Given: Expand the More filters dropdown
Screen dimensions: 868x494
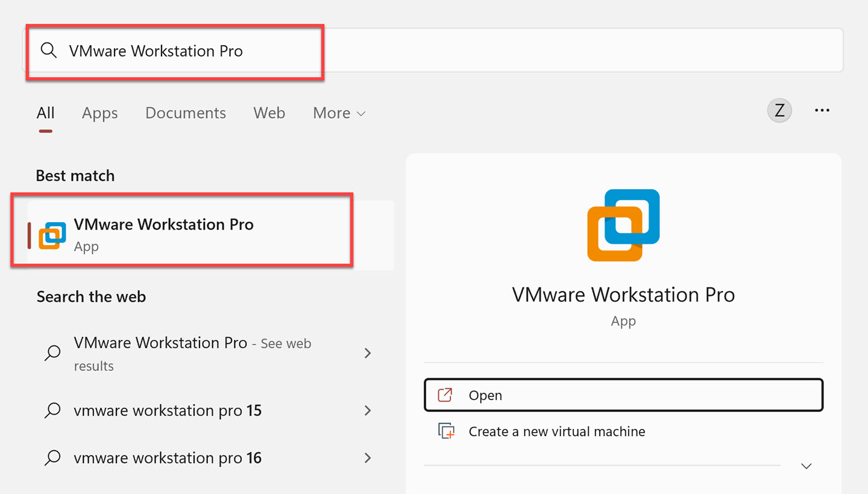Looking at the screenshot, I should (339, 113).
